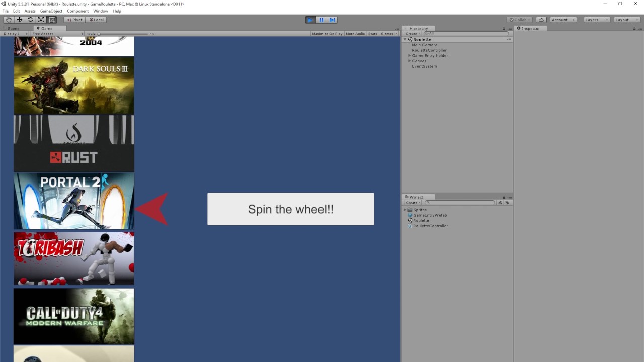Select the Rotate tool

(30, 20)
